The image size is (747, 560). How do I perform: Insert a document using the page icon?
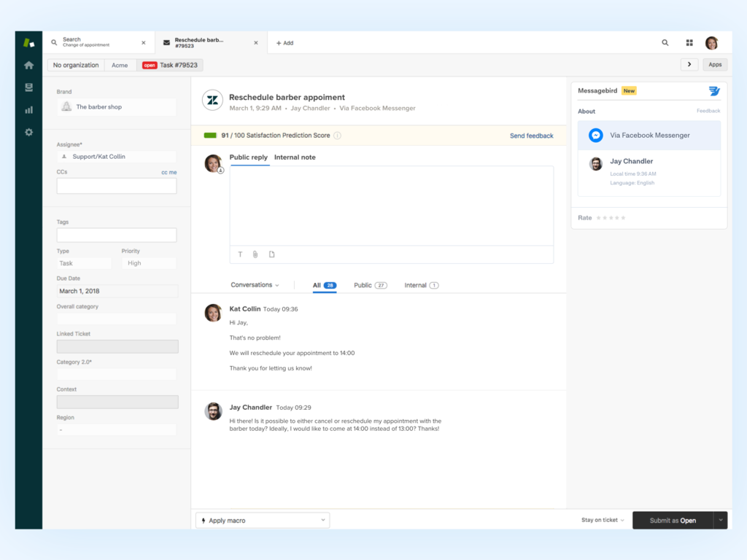(x=272, y=254)
